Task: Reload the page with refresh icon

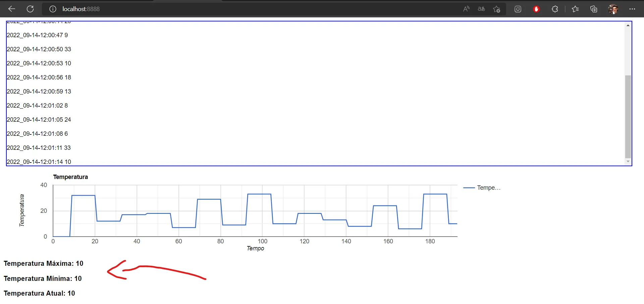Action: (x=30, y=9)
